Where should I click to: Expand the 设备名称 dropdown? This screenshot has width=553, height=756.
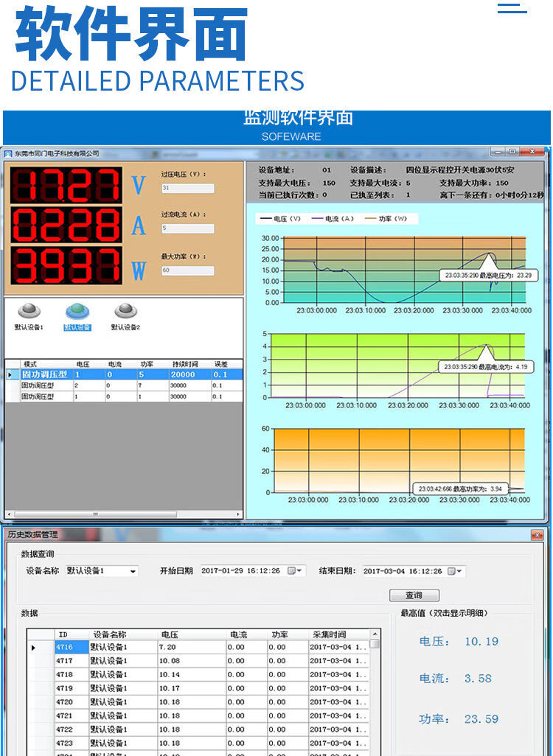coord(133,571)
